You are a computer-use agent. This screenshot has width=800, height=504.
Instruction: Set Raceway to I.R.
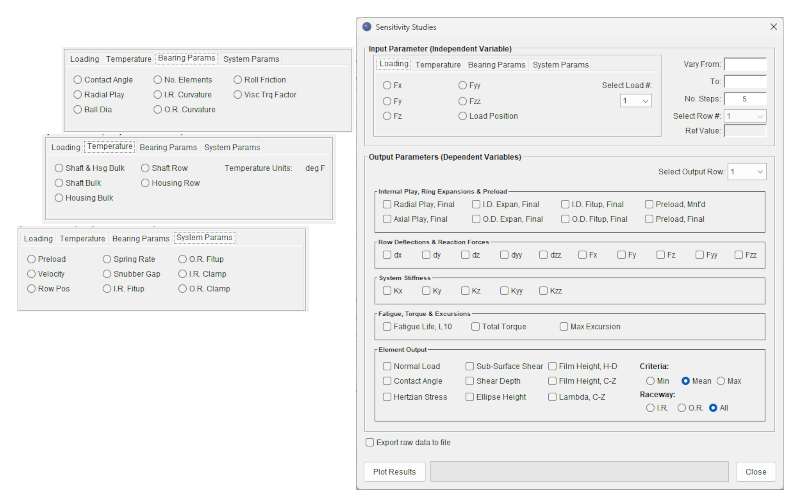[650, 408]
